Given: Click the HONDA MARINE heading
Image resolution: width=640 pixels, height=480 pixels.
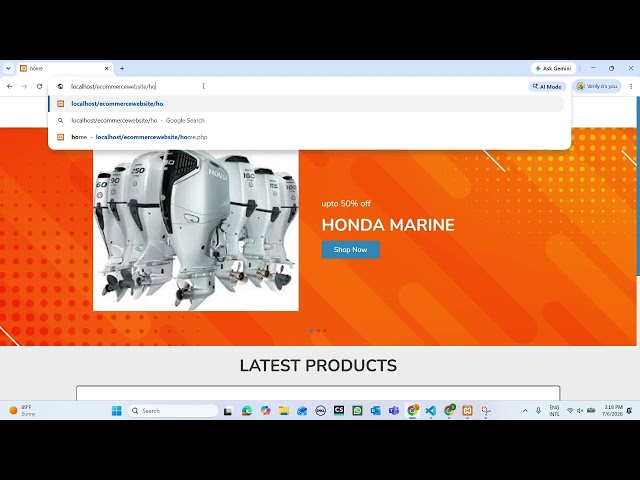Looking at the screenshot, I should point(388,225).
